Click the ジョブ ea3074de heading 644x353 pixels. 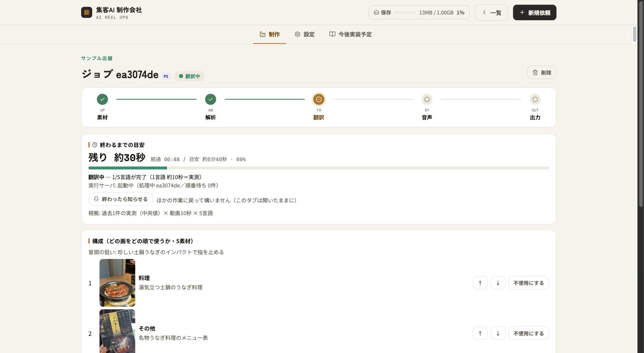(120, 74)
